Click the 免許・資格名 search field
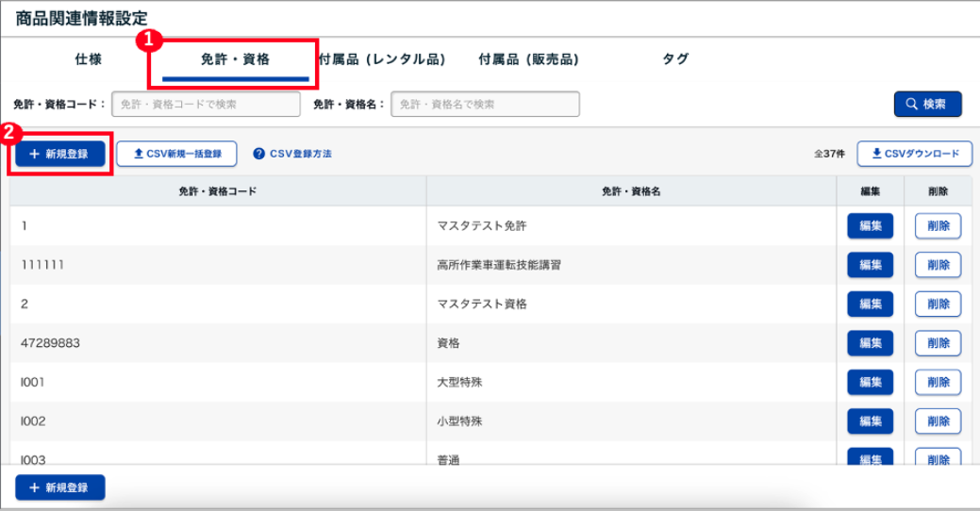 pos(485,104)
